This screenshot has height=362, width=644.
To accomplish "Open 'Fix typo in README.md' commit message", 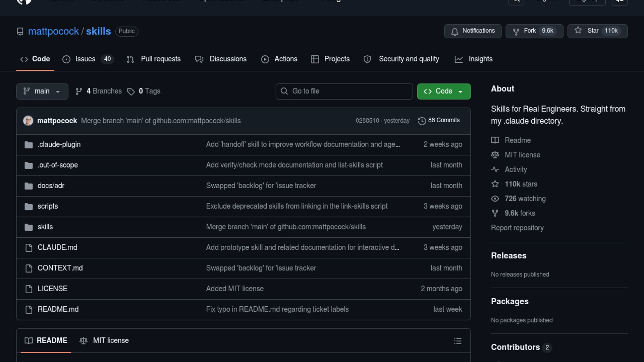I will click(277, 309).
